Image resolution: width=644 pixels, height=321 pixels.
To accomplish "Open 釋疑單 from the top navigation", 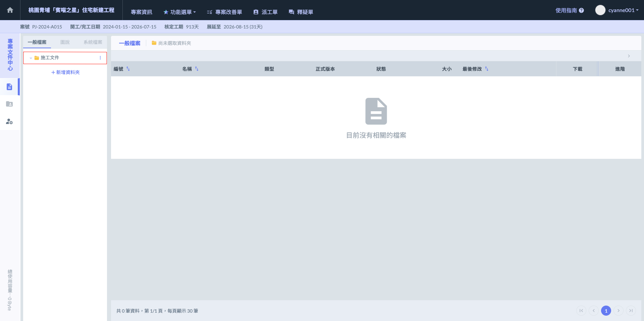I will tap(301, 12).
